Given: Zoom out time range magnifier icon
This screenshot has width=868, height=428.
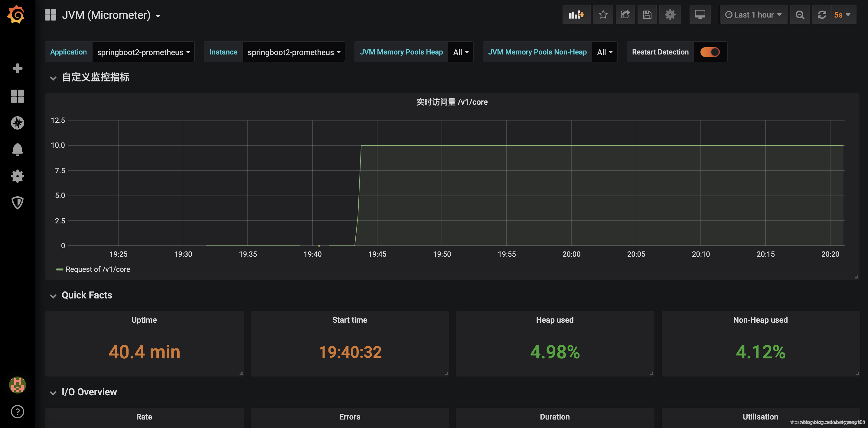Looking at the screenshot, I should tap(800, 15).
